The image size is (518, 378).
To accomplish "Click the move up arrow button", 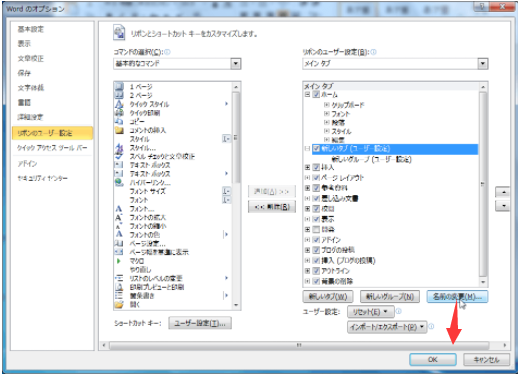I will coord(504,192).
